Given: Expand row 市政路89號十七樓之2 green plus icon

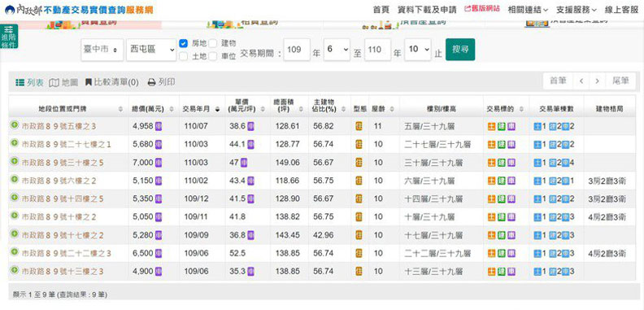Looking at the screenshot, I should 15,234.
